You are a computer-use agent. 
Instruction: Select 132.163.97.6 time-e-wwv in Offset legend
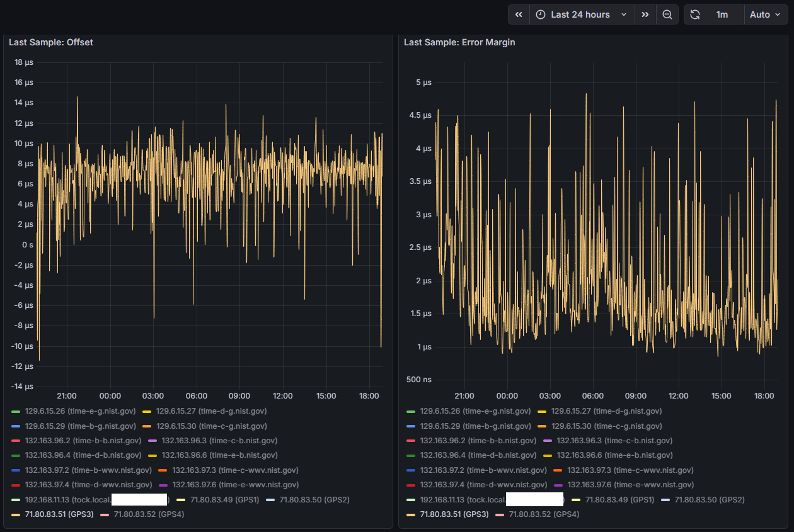pyautogui.click(x=235, y=485)
